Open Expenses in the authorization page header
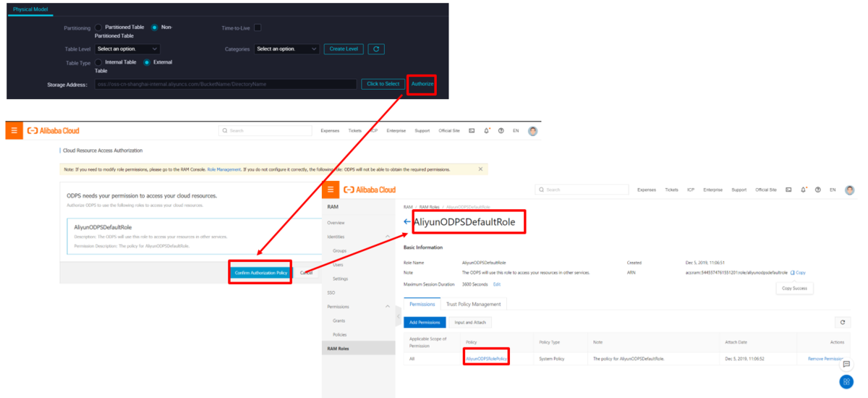Image resolution: width=868 pixels, height=398 pixels. [331, 131]
